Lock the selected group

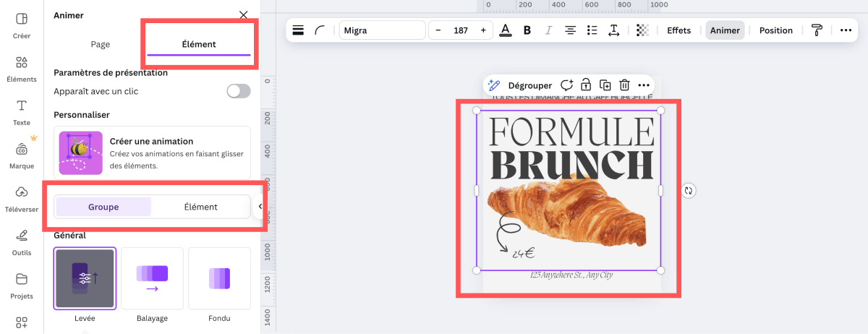point(586,85)
